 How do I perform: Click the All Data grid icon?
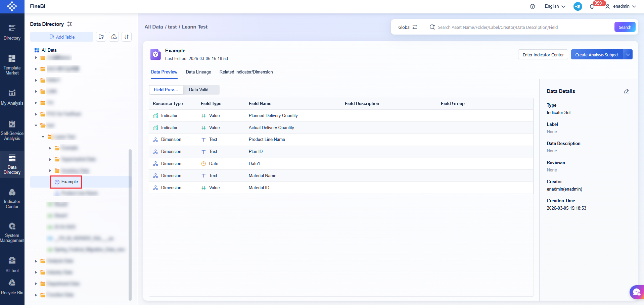tap(37, 50)
